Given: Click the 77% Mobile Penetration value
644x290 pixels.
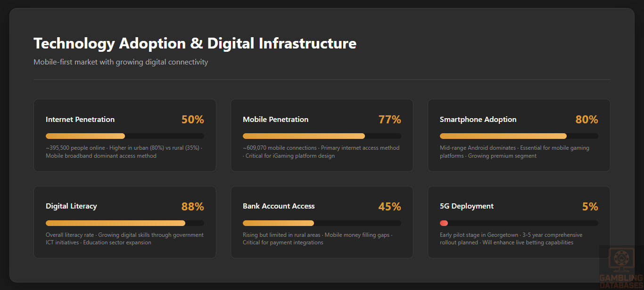Looking at the screenshot, I should pyautogui.click(x=390, y=120).
